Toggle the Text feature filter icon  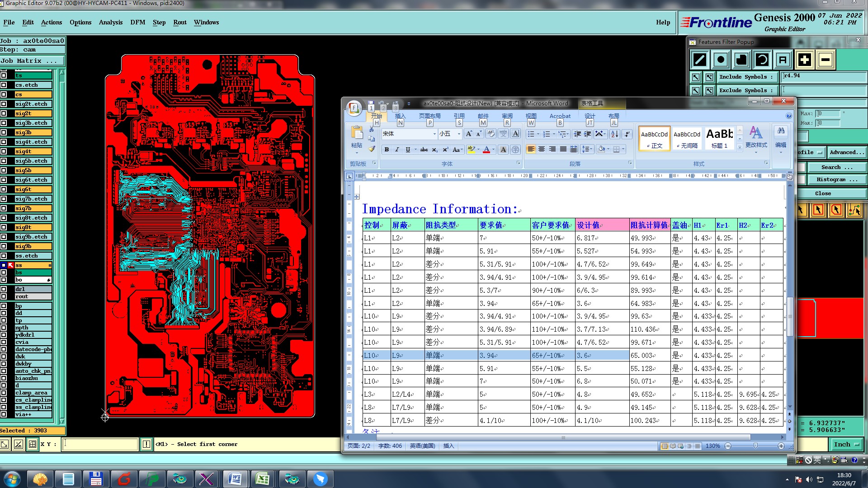[783, 60]
